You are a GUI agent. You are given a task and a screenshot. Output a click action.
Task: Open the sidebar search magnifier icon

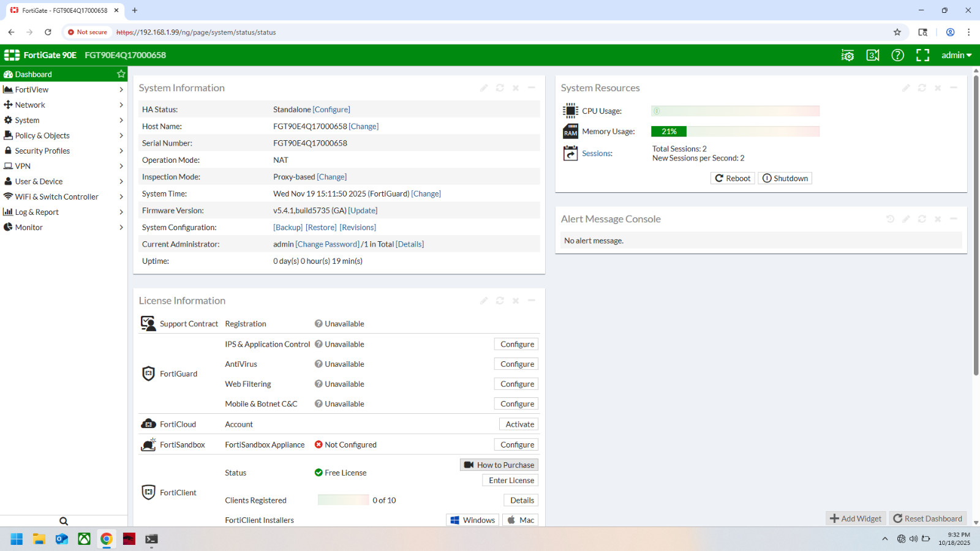coord(64,521)
